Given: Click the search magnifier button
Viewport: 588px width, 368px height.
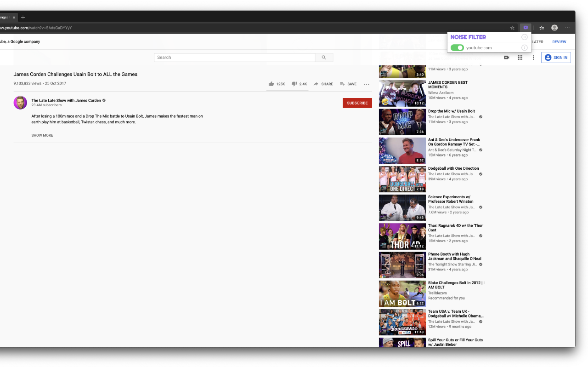Looking at the screenshot, I should [324, 57].
